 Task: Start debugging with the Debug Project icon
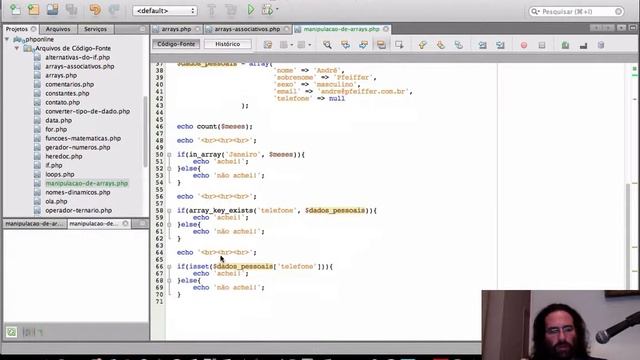(x=267, y=9)
